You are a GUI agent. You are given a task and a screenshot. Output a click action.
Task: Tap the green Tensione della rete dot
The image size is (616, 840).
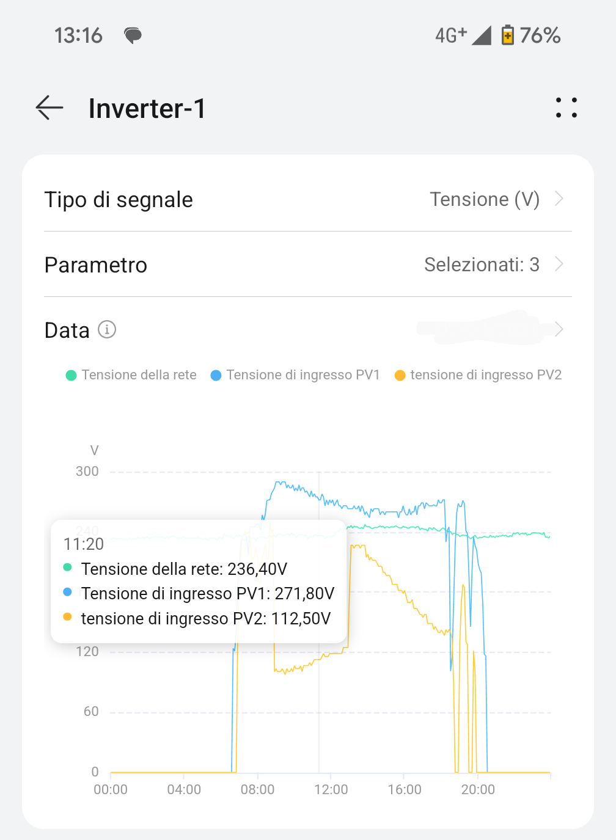pos(71,375)
